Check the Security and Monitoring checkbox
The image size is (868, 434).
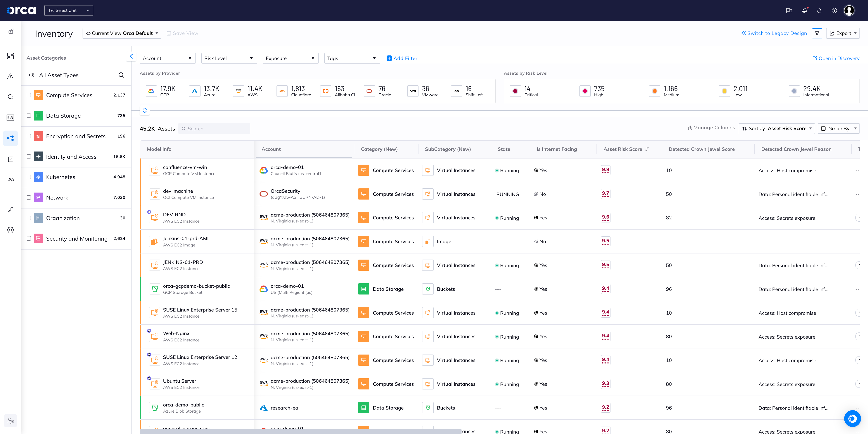click(29, 238)
